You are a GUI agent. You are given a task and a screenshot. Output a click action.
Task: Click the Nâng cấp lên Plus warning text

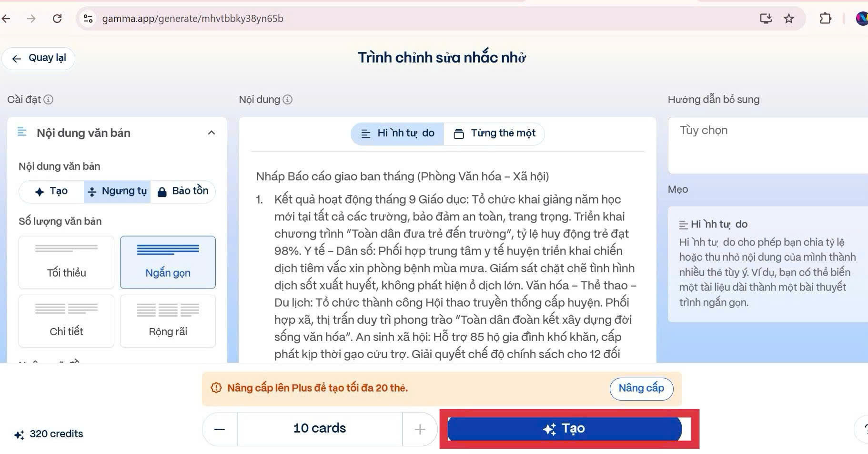[317, 388]
